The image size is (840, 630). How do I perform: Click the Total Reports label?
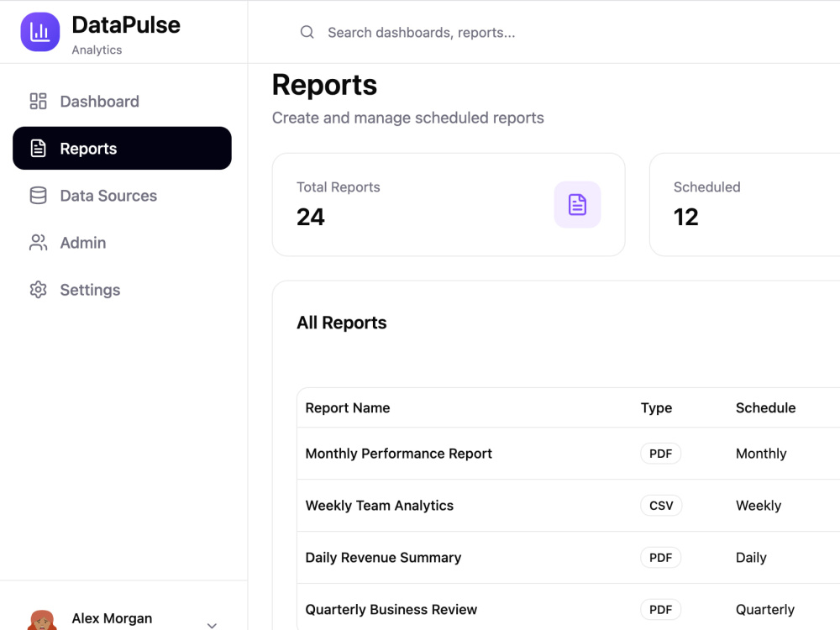tap(339, 187)
